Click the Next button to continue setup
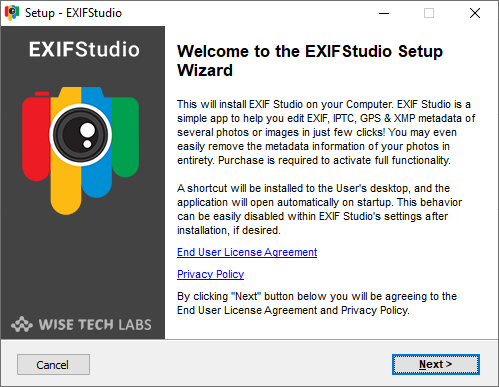 pos(436,364)
